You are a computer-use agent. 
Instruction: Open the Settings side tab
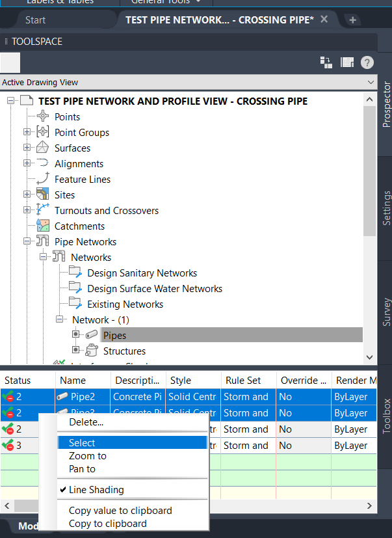[x=386, y=208]
